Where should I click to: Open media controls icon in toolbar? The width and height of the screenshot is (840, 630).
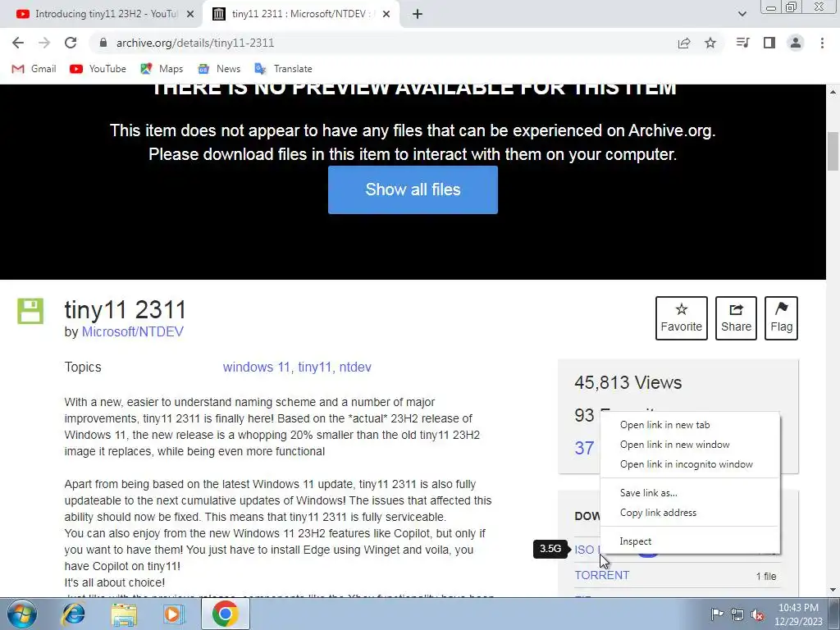(x=742, y=43)
